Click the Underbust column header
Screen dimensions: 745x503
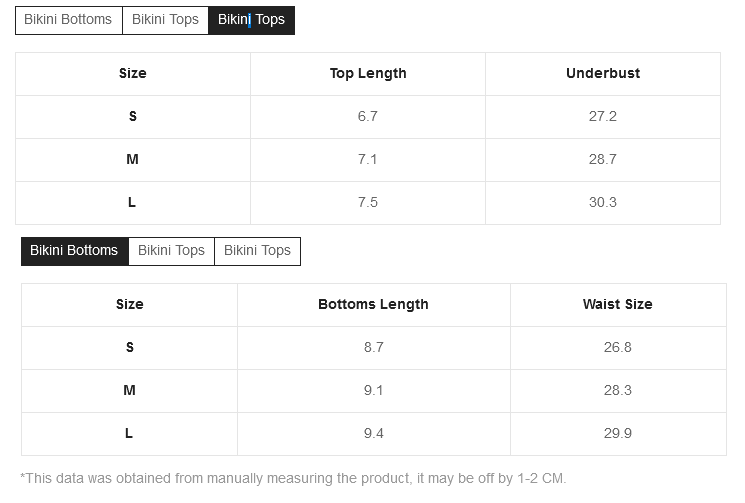[603, 74]
